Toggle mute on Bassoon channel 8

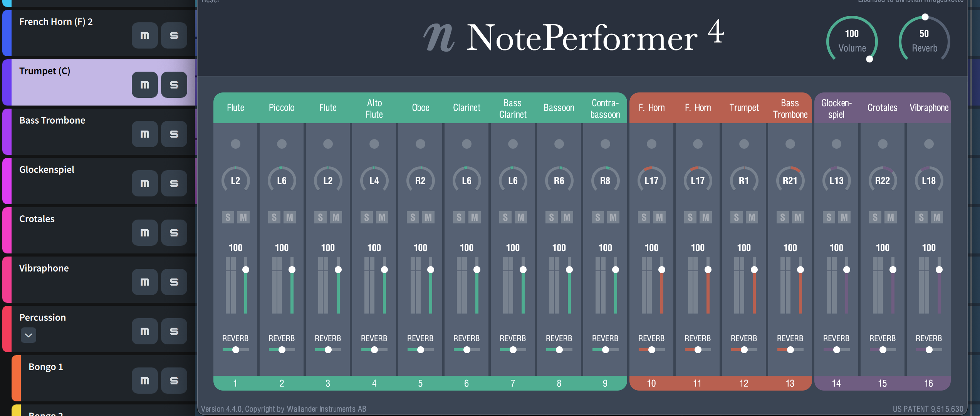[567, 217]
